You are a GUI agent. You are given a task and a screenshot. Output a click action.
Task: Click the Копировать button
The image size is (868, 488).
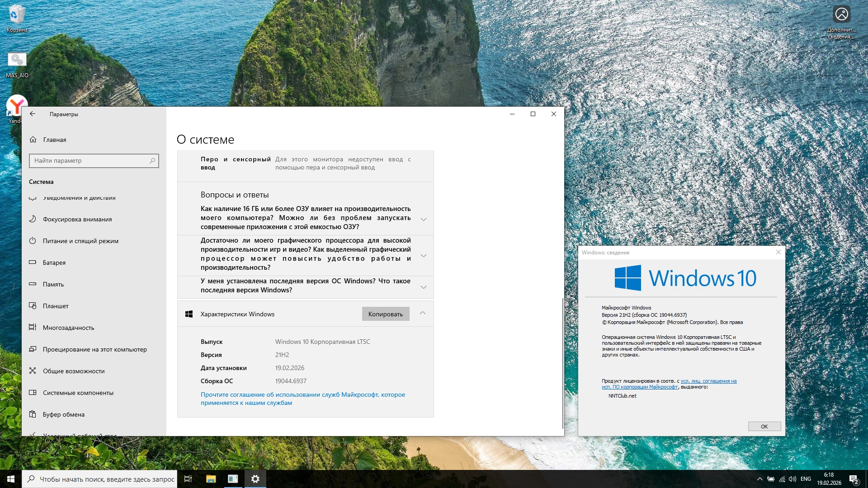[385, 314]
